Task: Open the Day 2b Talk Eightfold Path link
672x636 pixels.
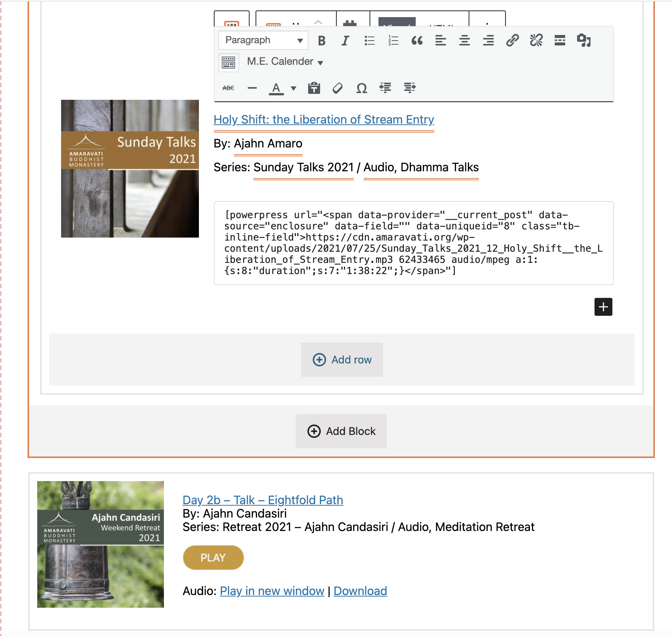Action: click(263, 500)
